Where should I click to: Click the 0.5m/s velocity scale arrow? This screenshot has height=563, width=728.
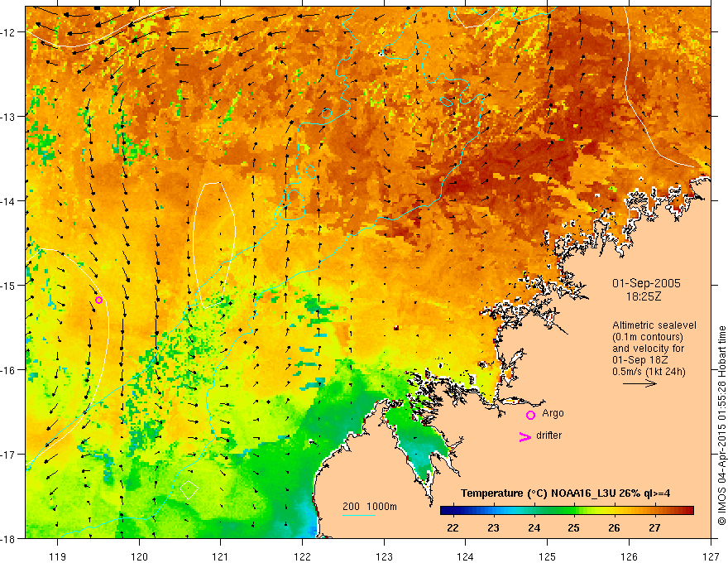click(x=639, y=383)
